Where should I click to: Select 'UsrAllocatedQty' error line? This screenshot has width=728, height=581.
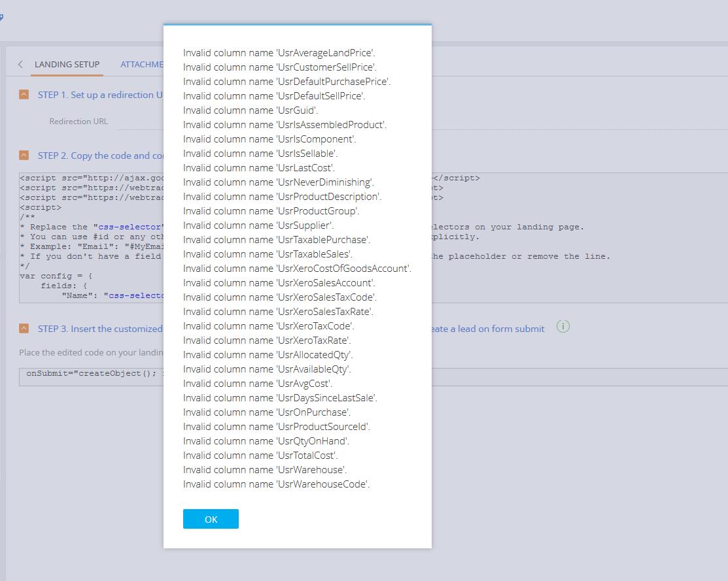[x=268, y=355]
